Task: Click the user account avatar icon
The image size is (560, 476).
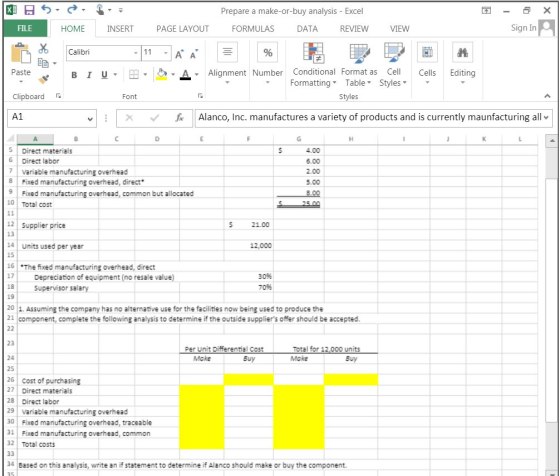Action: [546, 28]
